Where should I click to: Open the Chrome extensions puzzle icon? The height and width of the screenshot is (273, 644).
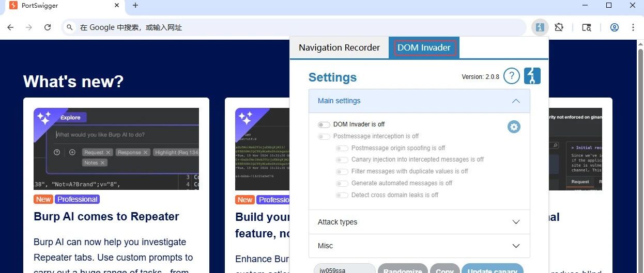559,27
